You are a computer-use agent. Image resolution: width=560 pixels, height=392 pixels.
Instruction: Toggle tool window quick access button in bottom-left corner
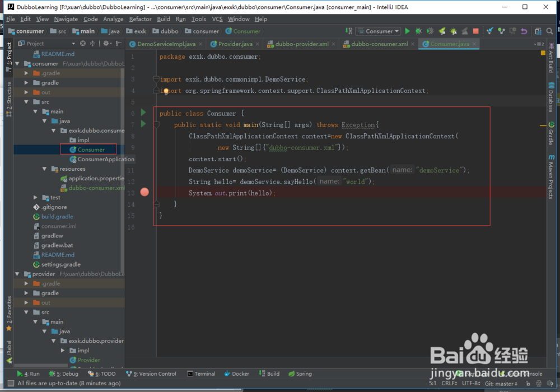(x=11, y=384)
